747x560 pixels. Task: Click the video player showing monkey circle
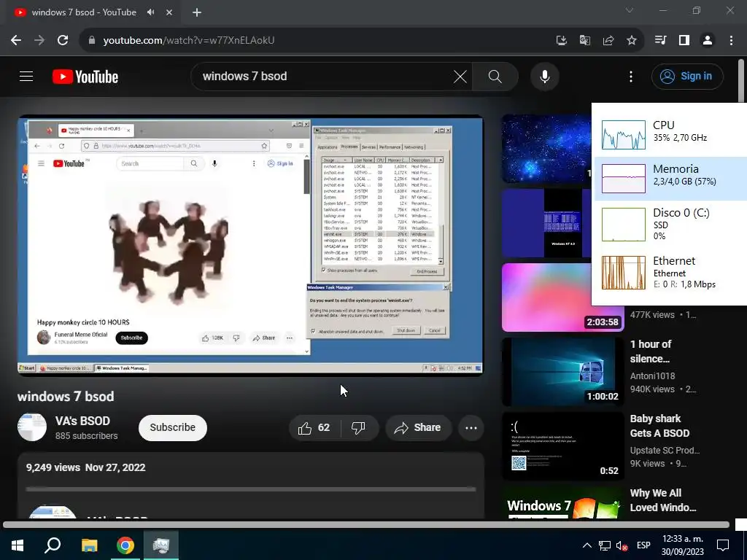tap(251, 245)
